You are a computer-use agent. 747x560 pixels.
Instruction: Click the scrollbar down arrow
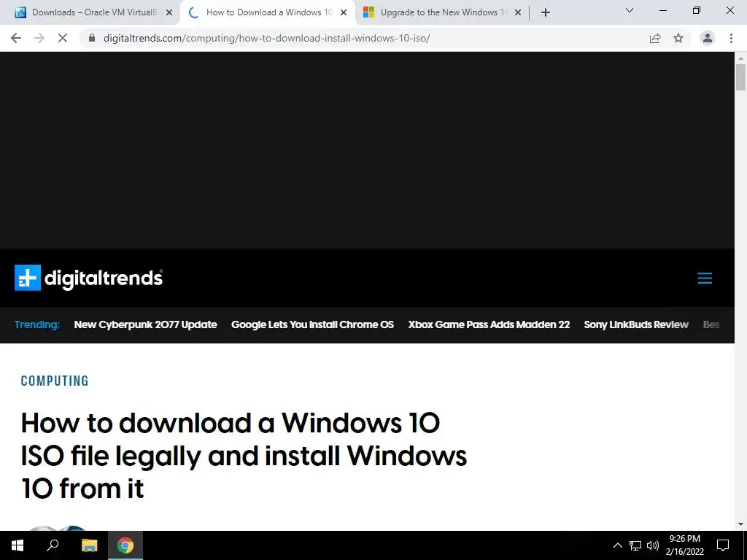[740, 524]
